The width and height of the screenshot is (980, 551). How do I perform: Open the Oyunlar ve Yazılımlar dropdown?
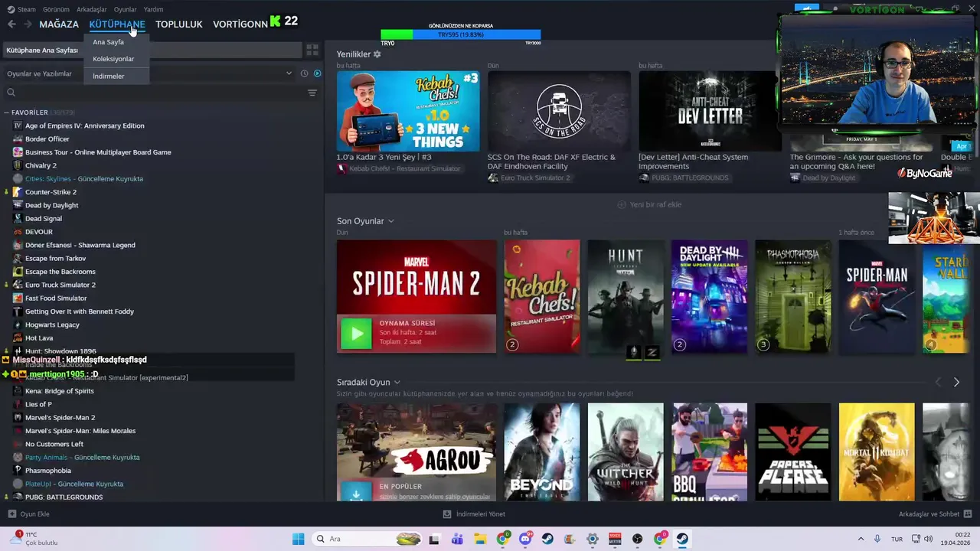(x=150, y=73)
